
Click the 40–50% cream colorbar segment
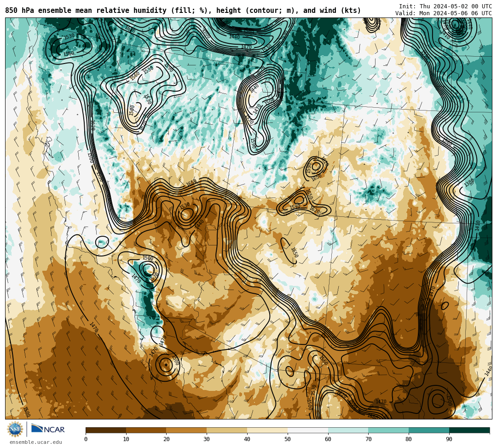click(x=267, y=430)
